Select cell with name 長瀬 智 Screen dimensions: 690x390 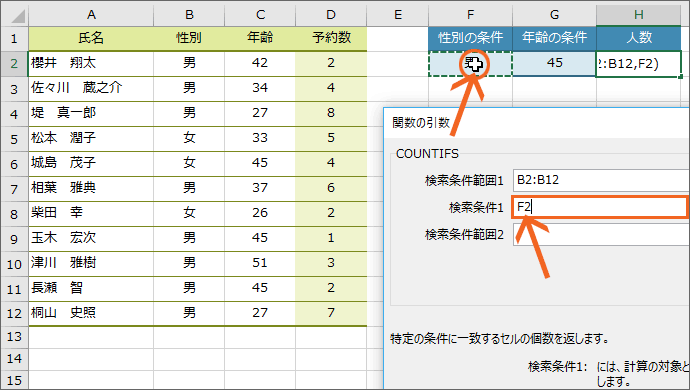[91, 289]
